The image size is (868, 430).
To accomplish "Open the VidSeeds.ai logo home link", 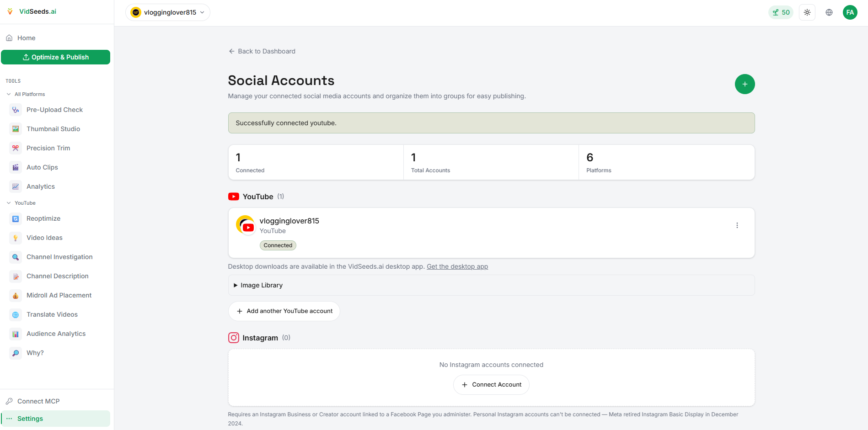I will point(32,11).
